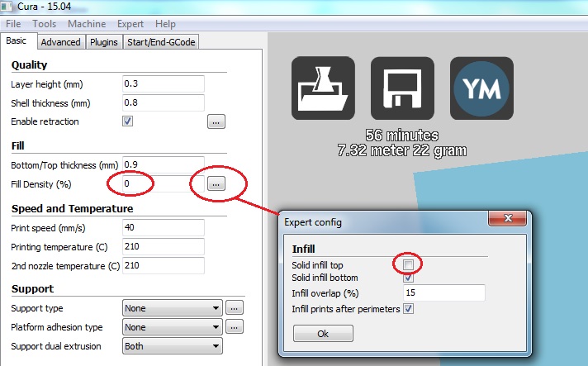Open Support type settings ellipsis button
588x366 pixels.
234,308
